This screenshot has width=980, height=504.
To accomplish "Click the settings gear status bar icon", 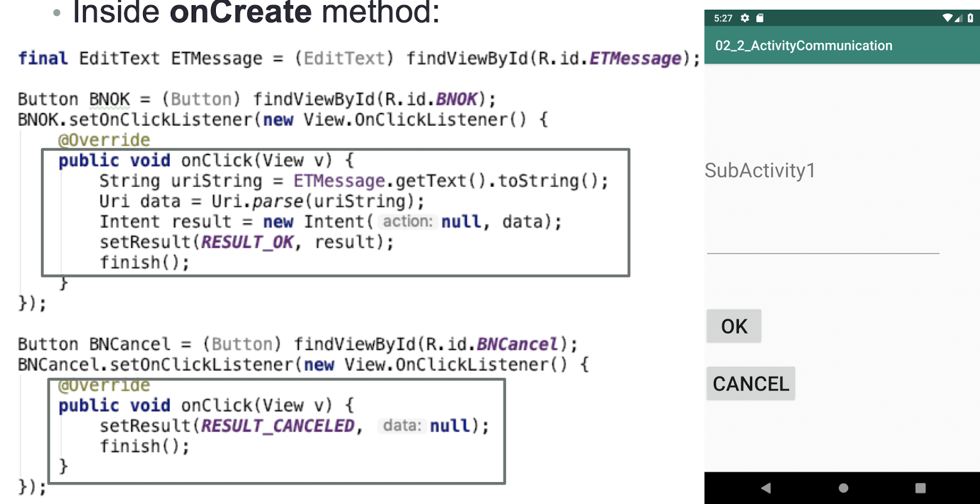I will coord(745,18).
